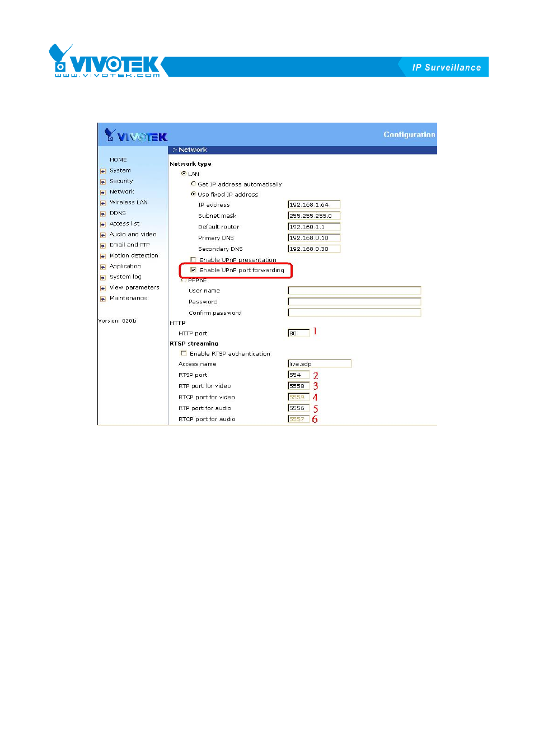Click the arrow icon beside Network
534x756 pixels.
(x=103, y=193)
